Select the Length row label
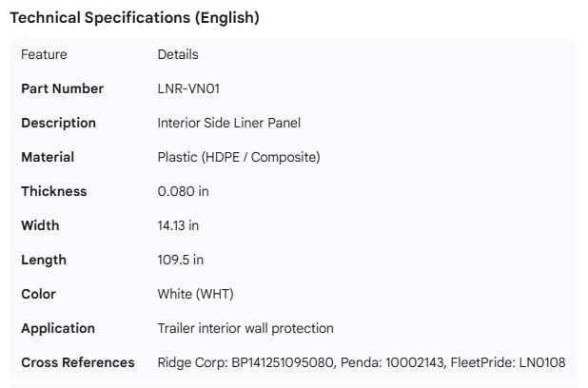Viewport: 588px width, 388px height. point(44,260)
